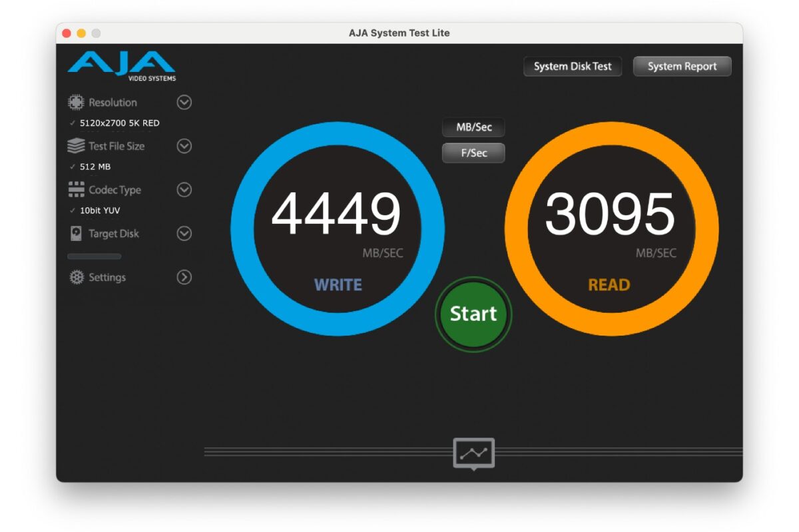This screenshot has width=799, height=532.
Task: Open the System Report
Action: (x=682, y=67)
